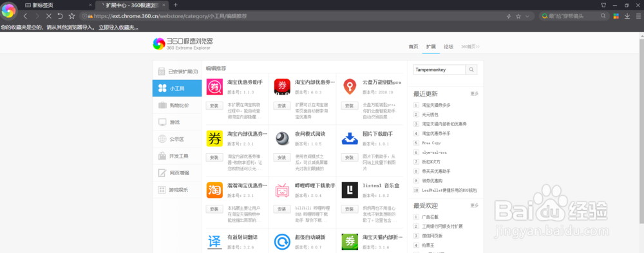The width and height of the screenshot is (644, 253).
Task: Open 首页 in site navigation
Action: point(413,46)
